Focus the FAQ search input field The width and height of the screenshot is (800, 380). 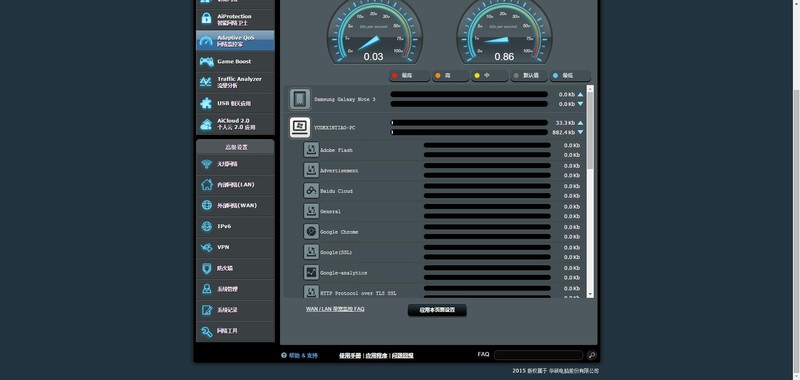click(x=538, y=355)
